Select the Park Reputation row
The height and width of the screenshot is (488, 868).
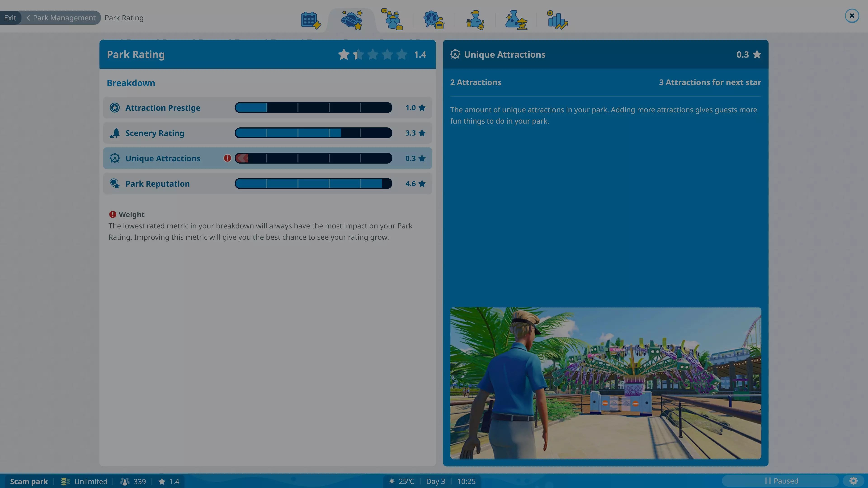tap(157, 183)
